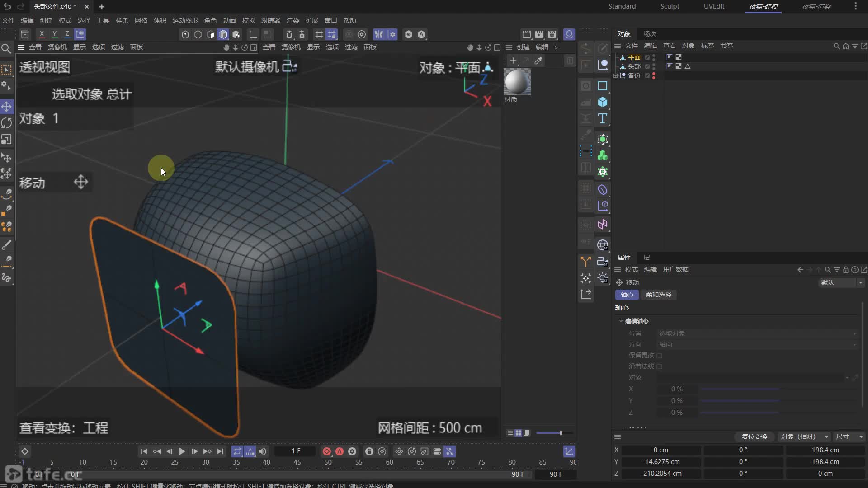868x488 pixels.
Task: Click the material eyedropper icon
Action: [538, 61]
